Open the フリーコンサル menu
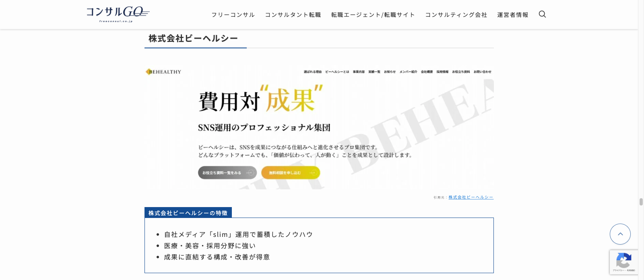 233,15
